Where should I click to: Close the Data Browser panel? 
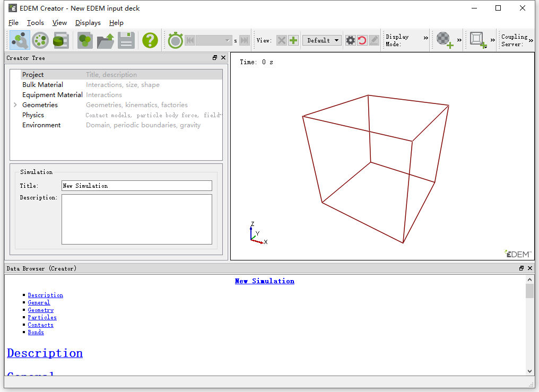click(530, 268)
